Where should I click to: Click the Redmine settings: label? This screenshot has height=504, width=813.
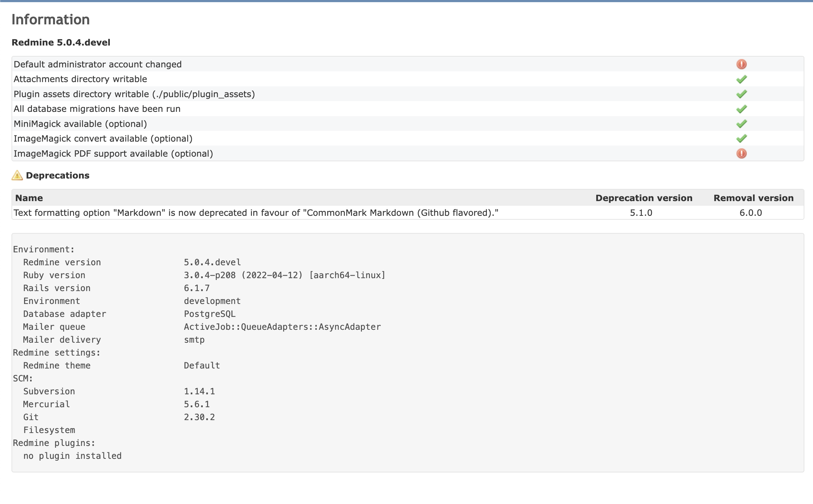tap(57, 353)
